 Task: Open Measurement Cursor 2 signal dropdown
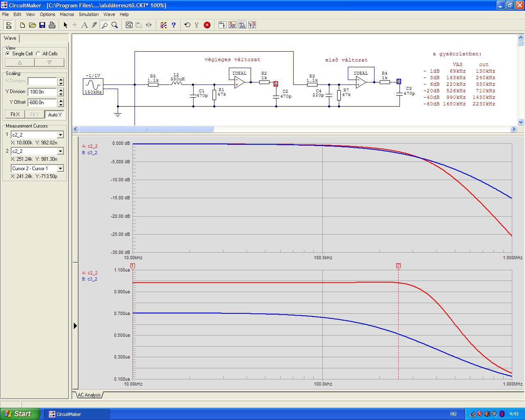click(60, 151)
